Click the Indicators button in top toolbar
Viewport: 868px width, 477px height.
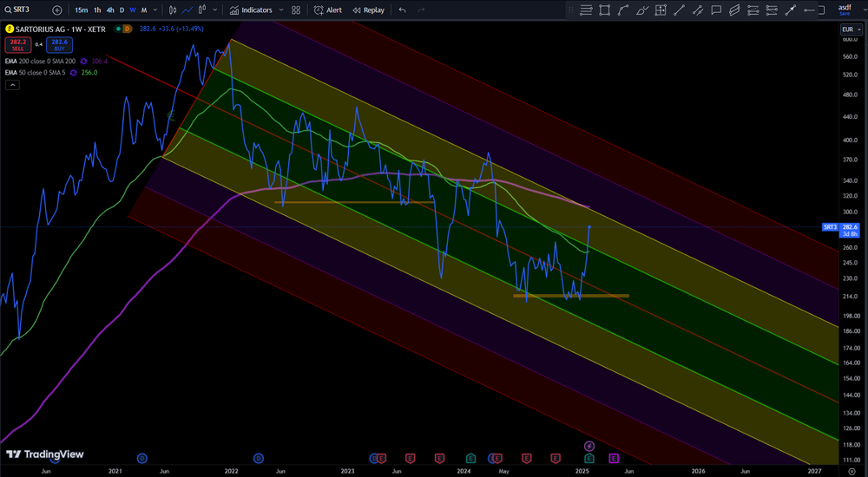[x=251, y=10]
